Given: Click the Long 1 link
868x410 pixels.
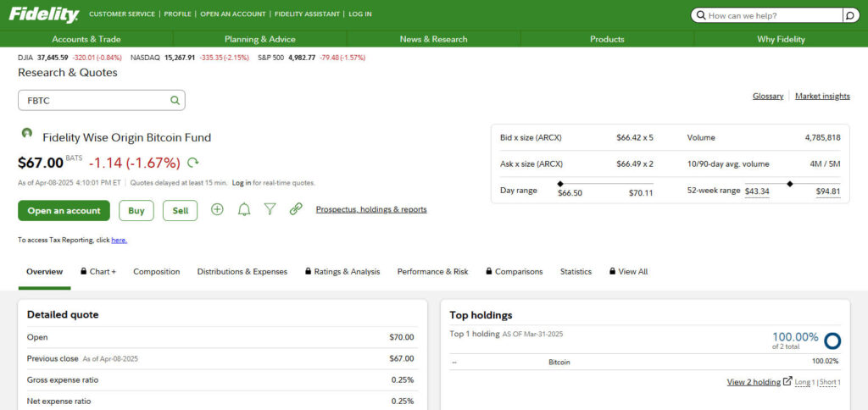Looking at the screenshot, I should [x=805, y=382].
